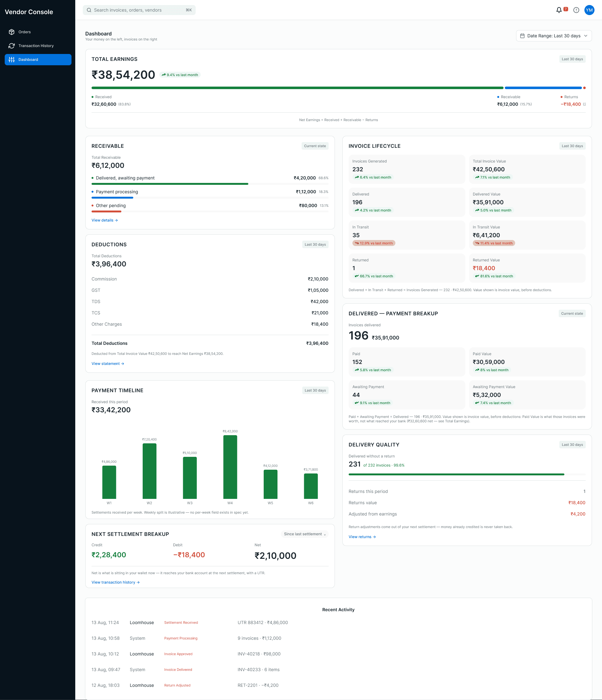Follow the View transaction history link
Image resolution: width=602 pixels, height=700 pixels.
[x=115, y=582]
